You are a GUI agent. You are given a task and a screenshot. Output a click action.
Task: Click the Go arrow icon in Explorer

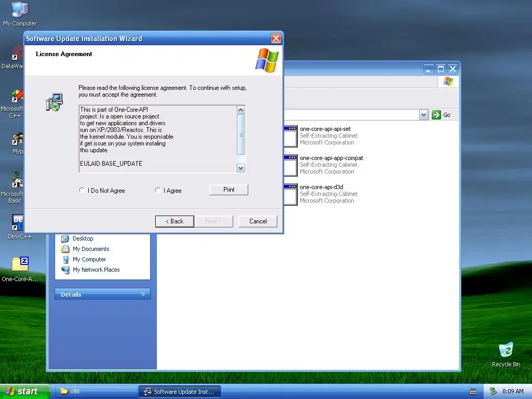(x=436, y=115)
